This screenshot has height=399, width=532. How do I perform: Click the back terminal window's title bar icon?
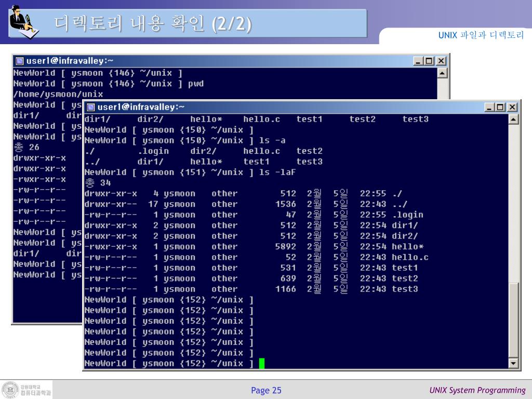(20, 61)
